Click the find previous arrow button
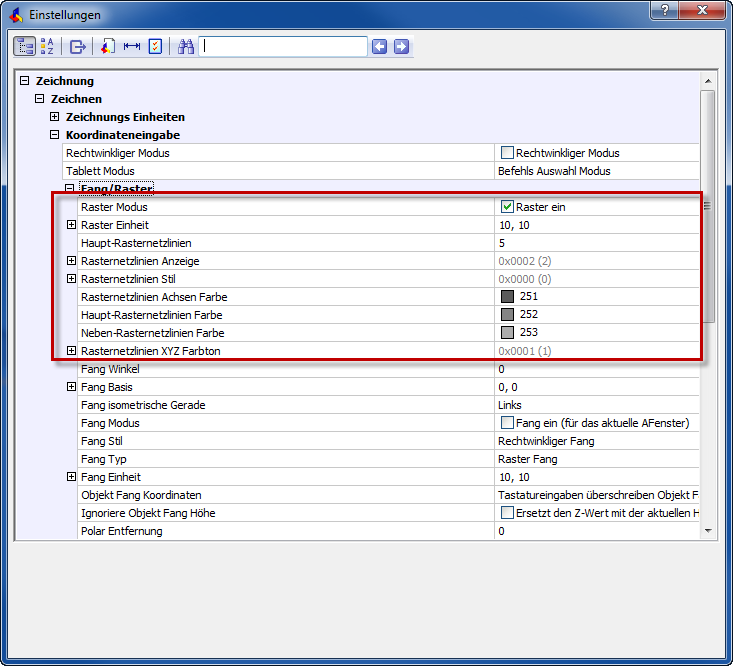Screen dimensions: 733x666 pyautogui.click(x=379, y=46)
